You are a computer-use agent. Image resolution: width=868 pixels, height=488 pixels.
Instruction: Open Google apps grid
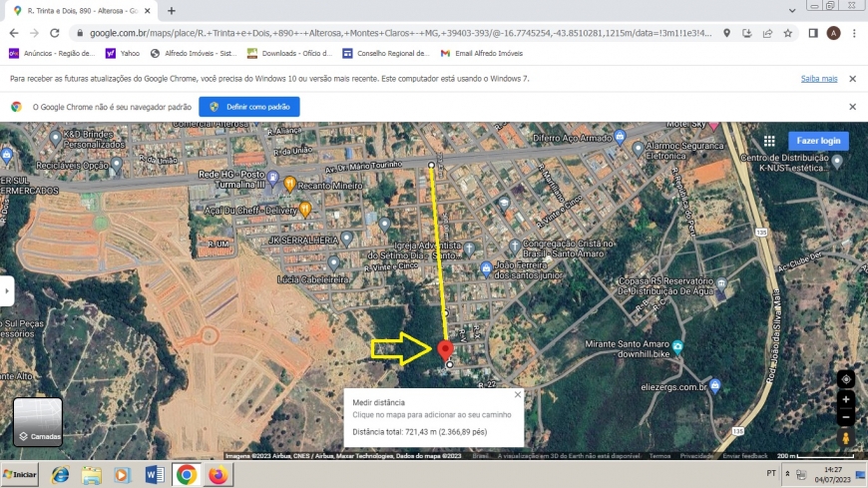(769, 141)
